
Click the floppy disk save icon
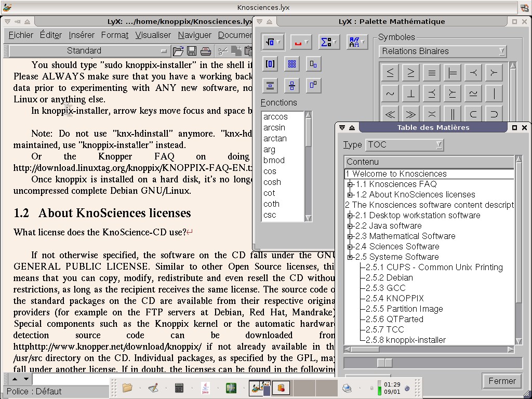pos(192,51)
